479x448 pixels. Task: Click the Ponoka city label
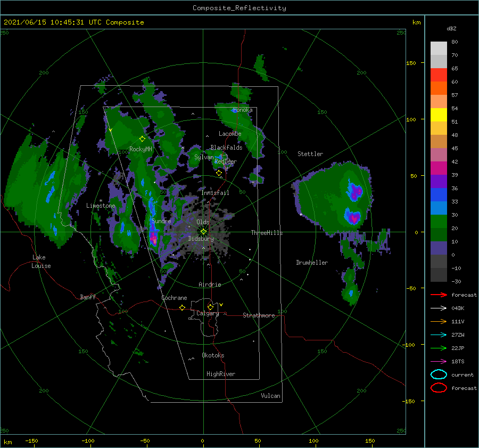(x=243, y=110)
